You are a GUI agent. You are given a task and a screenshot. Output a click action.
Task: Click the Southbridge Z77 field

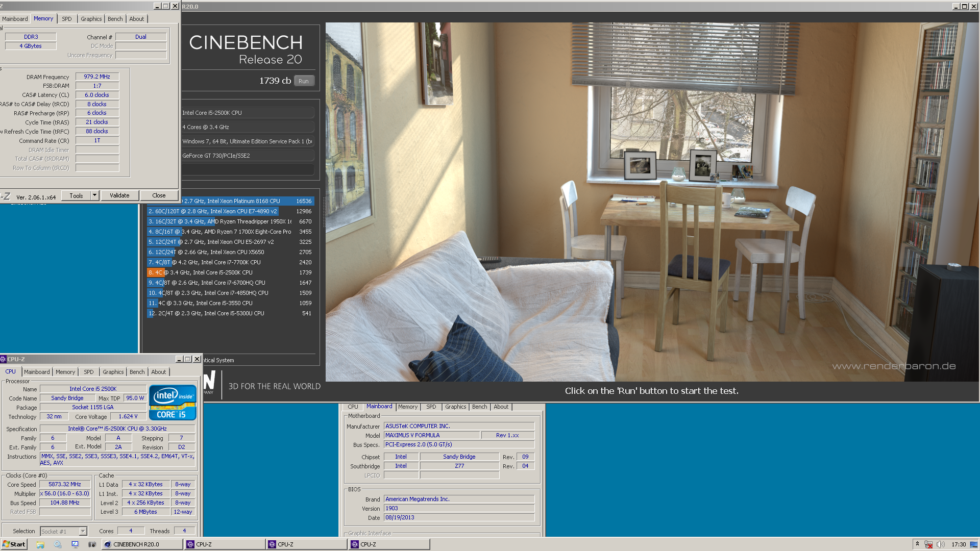459,466
